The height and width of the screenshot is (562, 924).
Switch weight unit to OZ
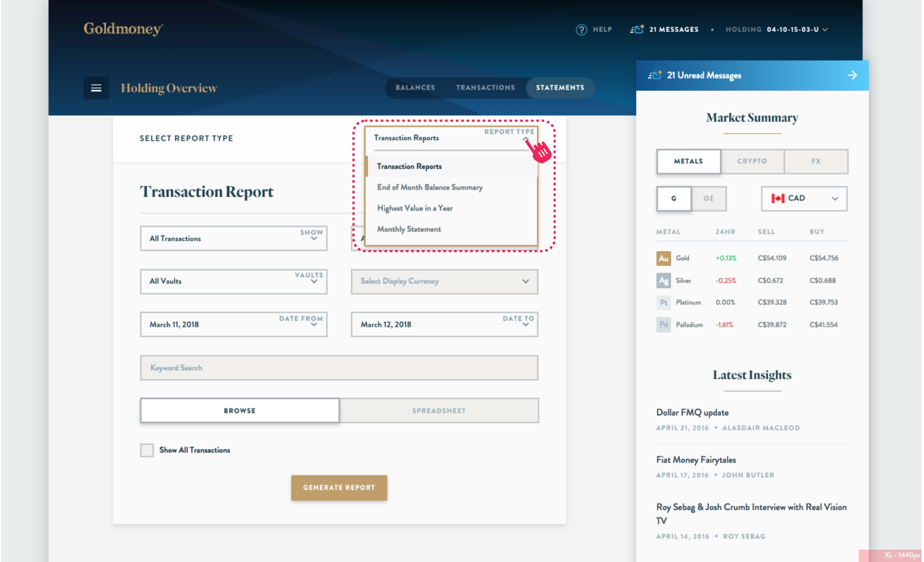[708, 198]
